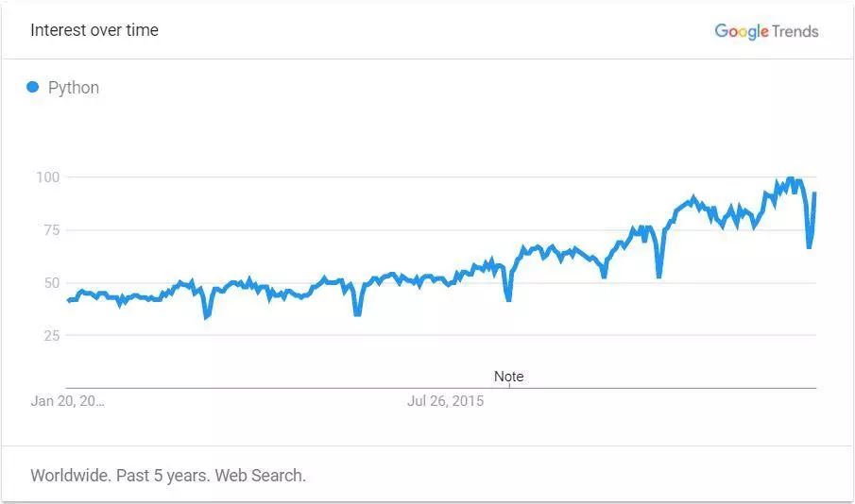Click the word Google in the logo
The image size is (855, 504).
tap(742, 31)
